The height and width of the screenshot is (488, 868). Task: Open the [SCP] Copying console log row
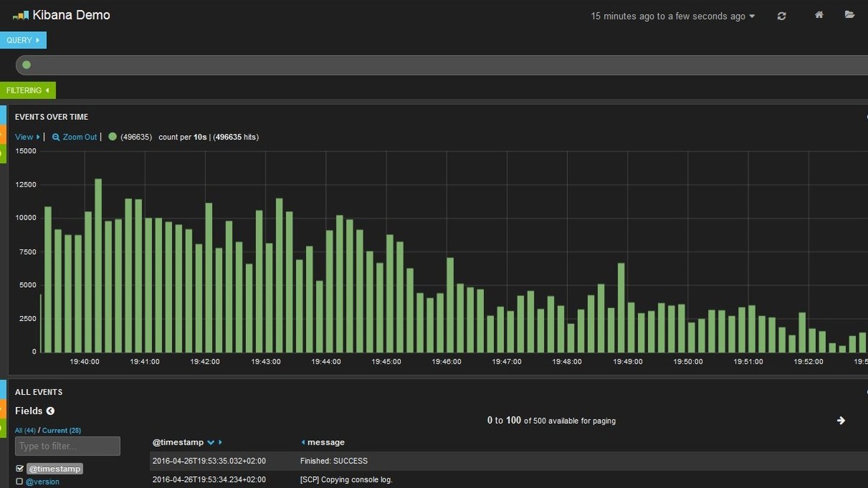[x=509, y=479]
